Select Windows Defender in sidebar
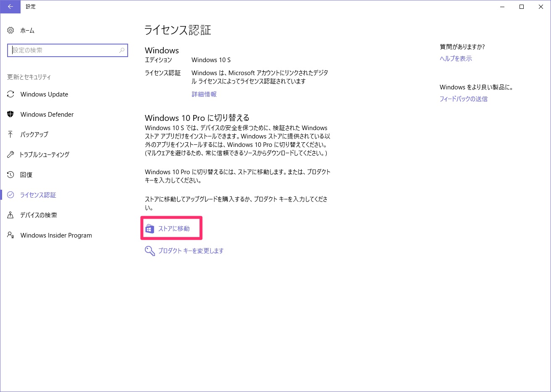The height and width of the screenshot is (392, 551). click(47, 114)
